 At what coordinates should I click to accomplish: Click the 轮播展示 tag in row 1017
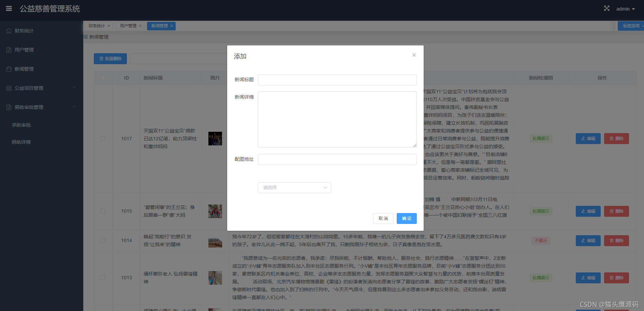click(x=541, y=139)
